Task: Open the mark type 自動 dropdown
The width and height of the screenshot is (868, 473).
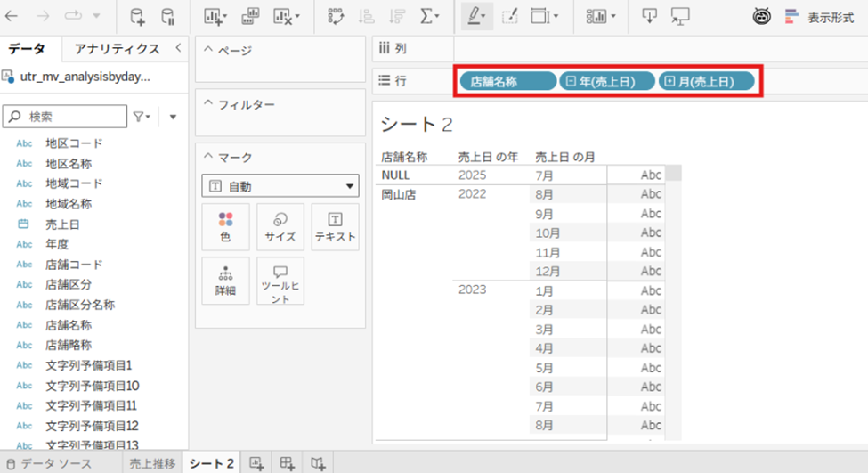Action: point(280,186)
